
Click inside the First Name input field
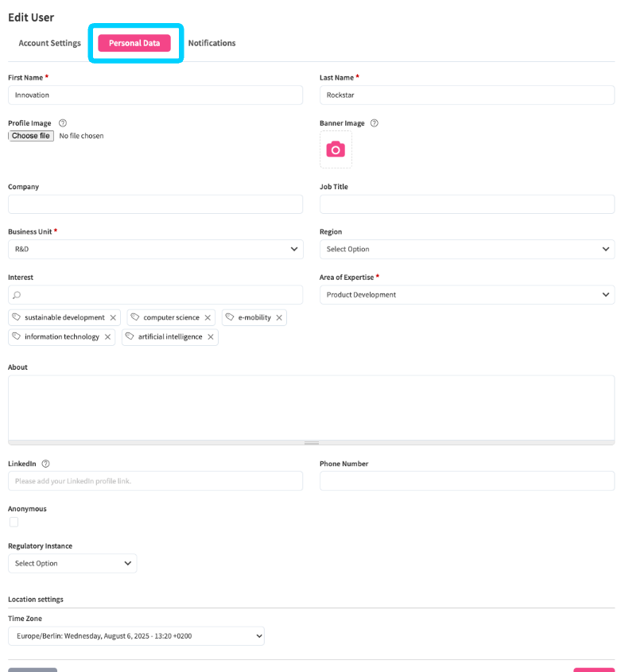155,95
